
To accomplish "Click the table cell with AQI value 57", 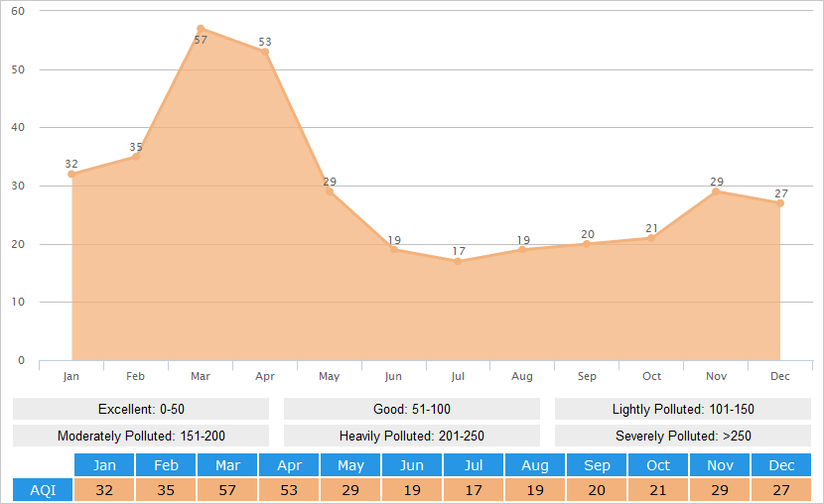I will point(227,490).
